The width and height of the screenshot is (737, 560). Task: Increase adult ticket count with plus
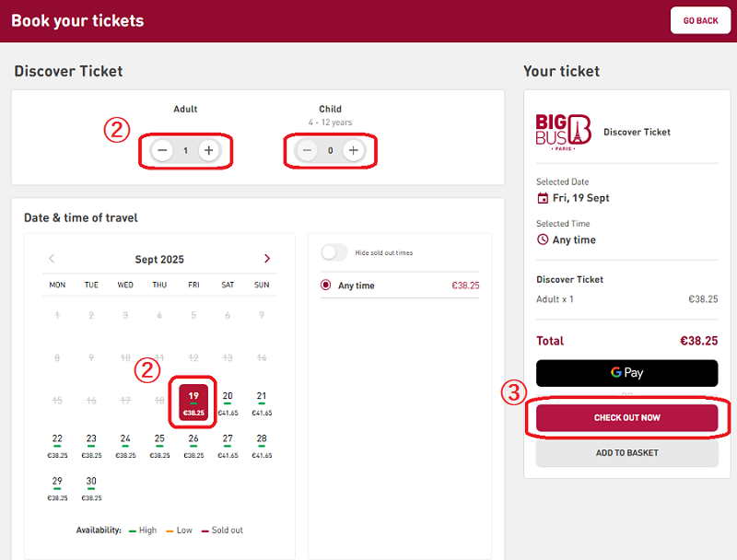[209, 150]
